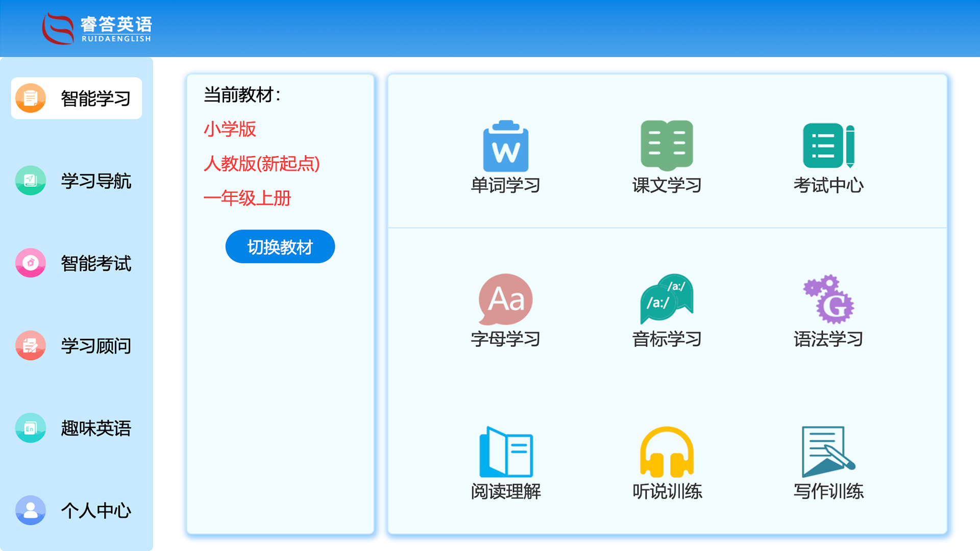Click the 智能学习 pencil icon in sidebar

coord(30,98)
